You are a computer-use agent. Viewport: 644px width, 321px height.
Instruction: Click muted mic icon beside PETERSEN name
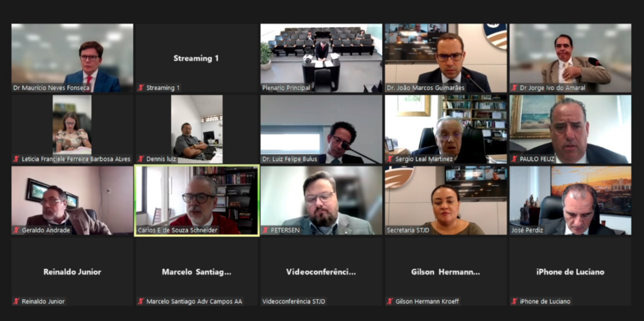point(265,231)
